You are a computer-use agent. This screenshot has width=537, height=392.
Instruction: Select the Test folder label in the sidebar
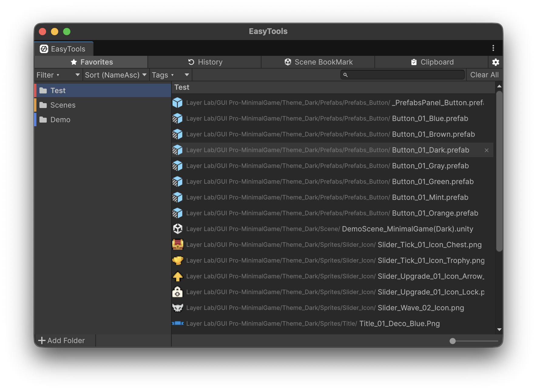click(x=58, y=90)
